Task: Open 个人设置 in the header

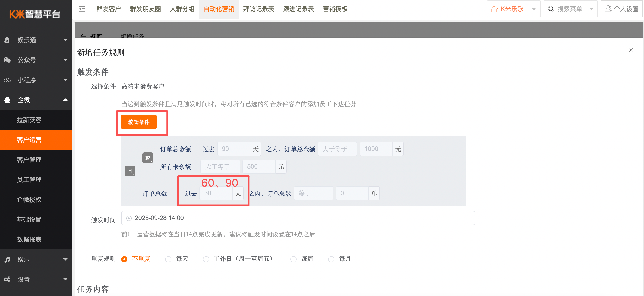Action: [621, 9]
